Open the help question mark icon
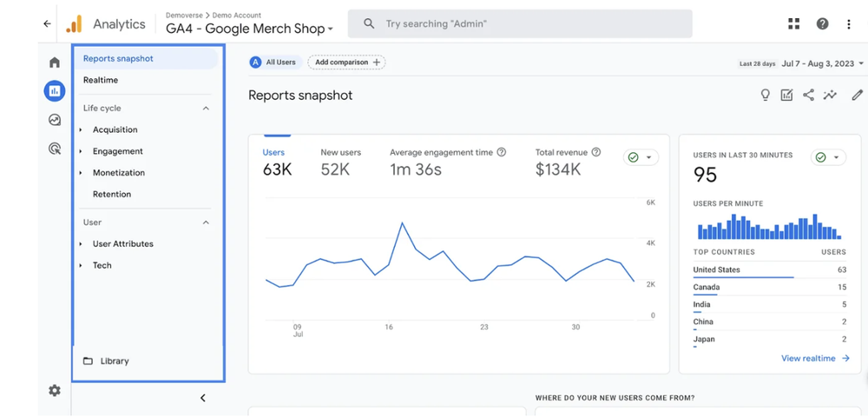The width and height of the screenshot is (868, 417). [x=823, y=23]
